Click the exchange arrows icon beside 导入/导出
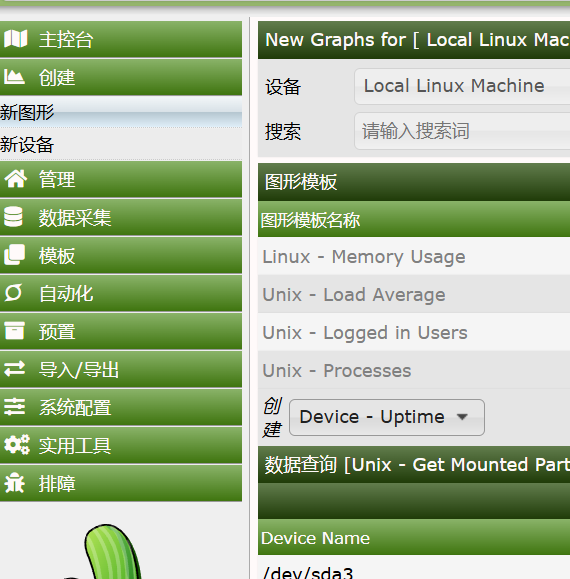Viewport: 570px width, 579px height. tap(14, 369)
